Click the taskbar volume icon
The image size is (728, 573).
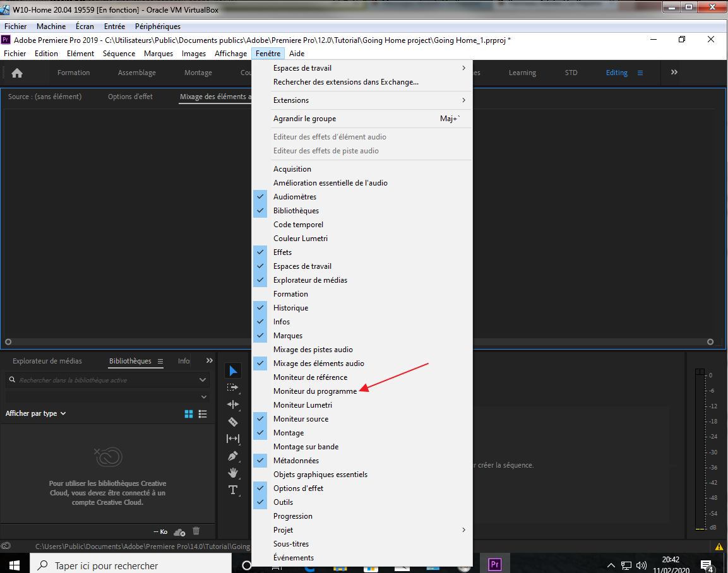[641, 565]
